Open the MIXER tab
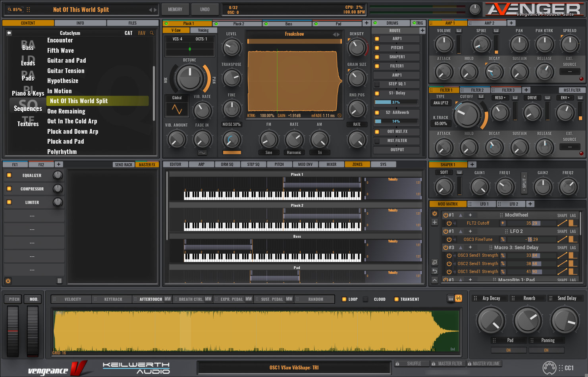Screen dimensions: 588x377 tap(332, 164)
